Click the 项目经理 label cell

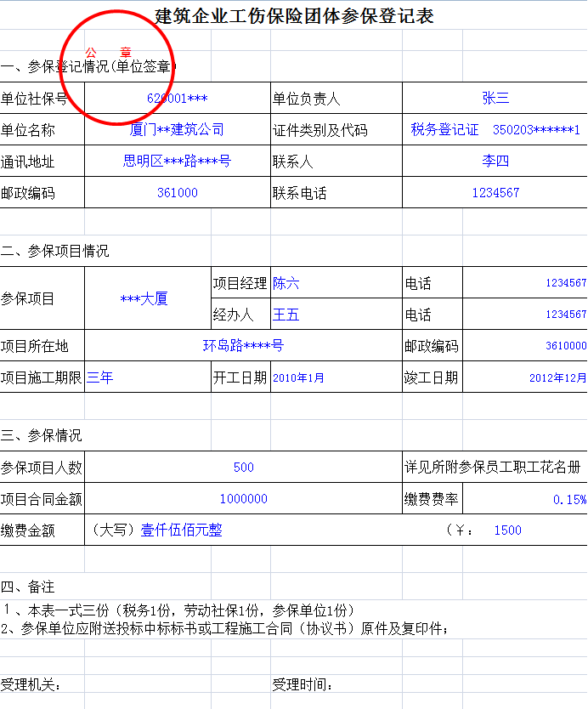point(240,283)
